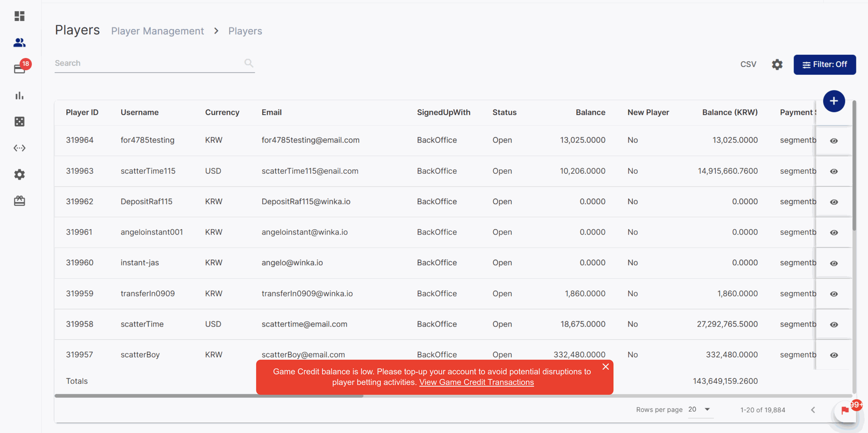Sort by Balance (KRW) column header
868x433 pixels.
click(730, 112)
